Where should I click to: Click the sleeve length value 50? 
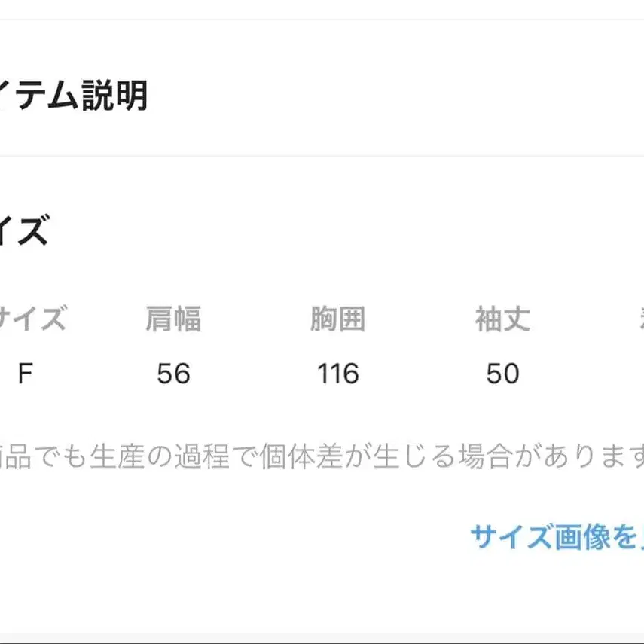click(502, 374)
